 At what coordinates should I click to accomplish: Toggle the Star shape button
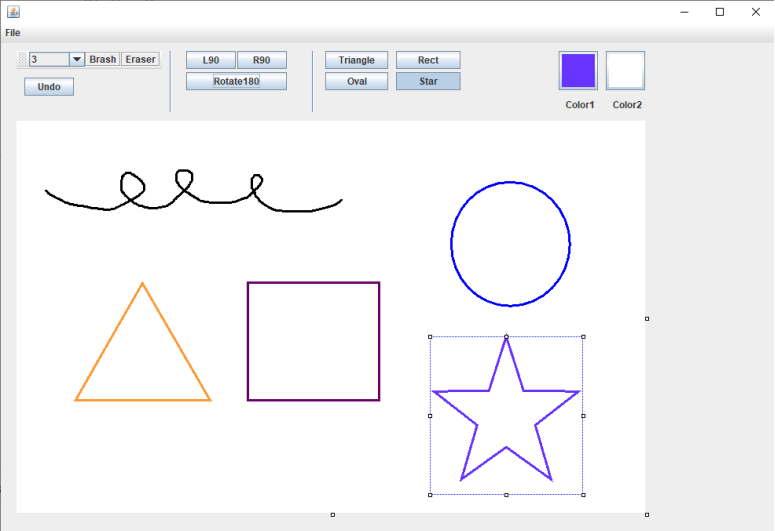pyautogui.click(x=428, y=81)
